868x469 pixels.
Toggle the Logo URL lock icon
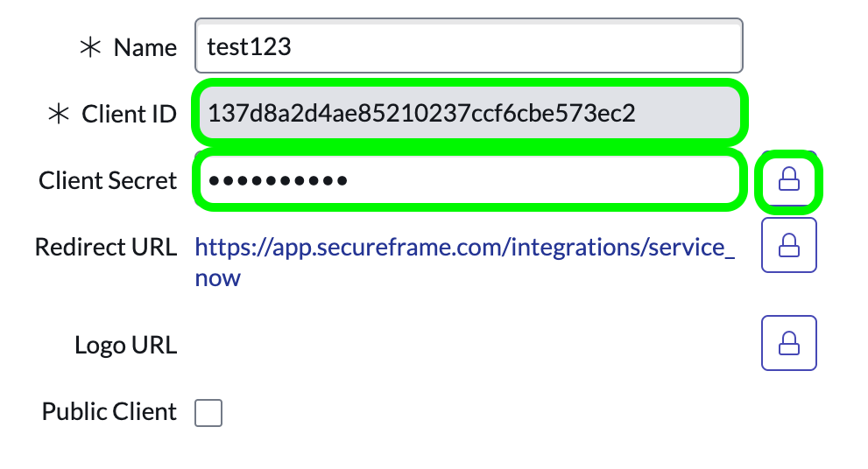pyautogui.click(x=789, y=343)
